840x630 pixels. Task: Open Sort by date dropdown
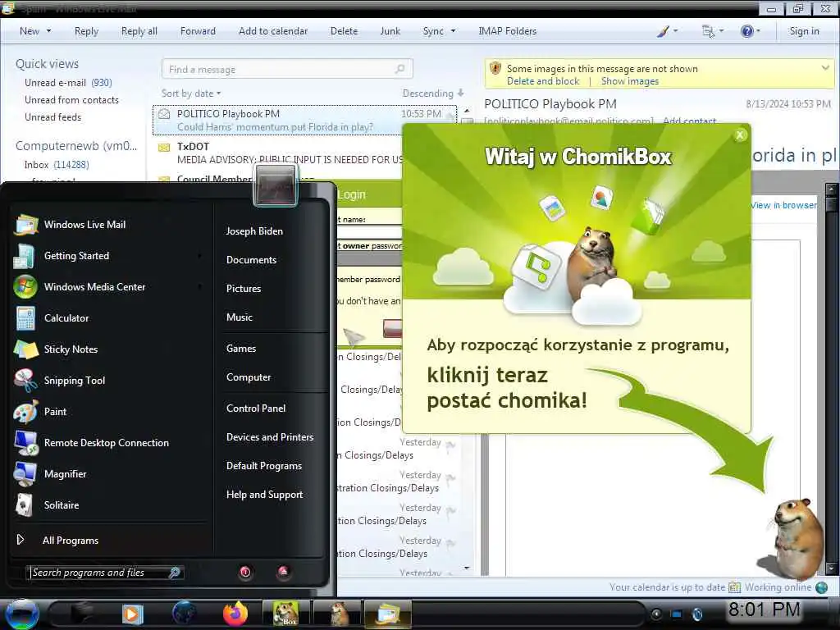click(x=191, y=94)
